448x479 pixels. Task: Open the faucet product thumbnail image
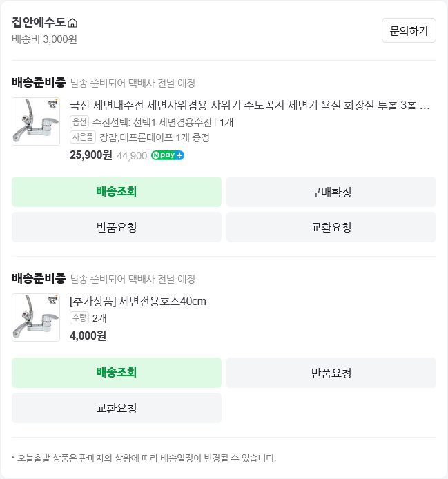click(x=36, y=121)
